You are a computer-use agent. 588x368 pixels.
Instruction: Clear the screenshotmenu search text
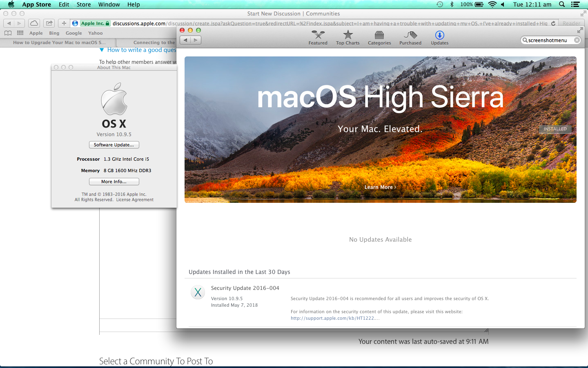(577, 40)
